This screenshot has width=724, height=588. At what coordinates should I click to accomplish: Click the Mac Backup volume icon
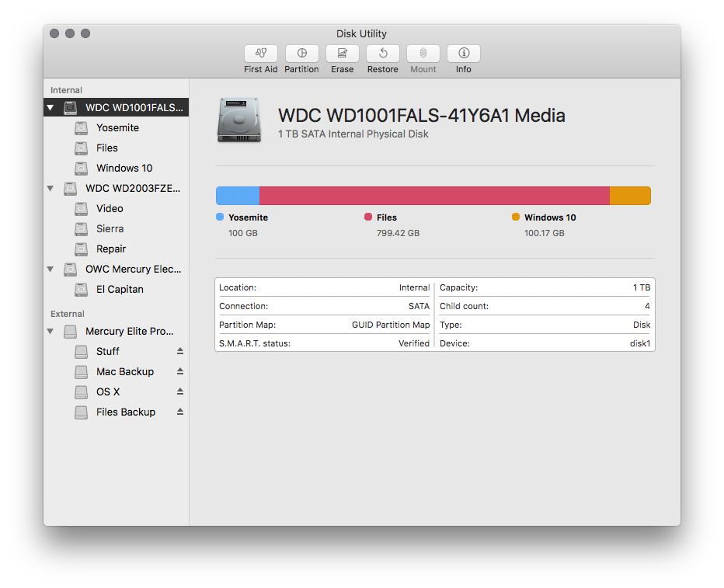tap(82, 372)
